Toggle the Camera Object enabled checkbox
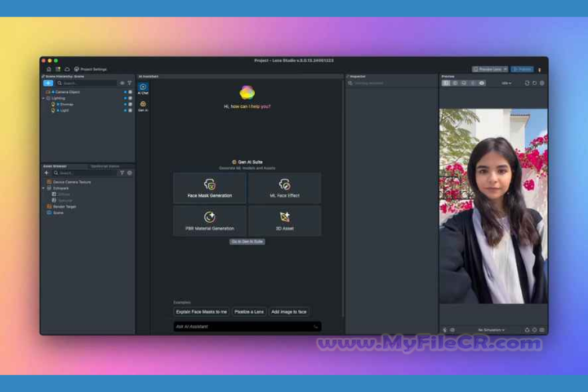 tap(130, 92)
